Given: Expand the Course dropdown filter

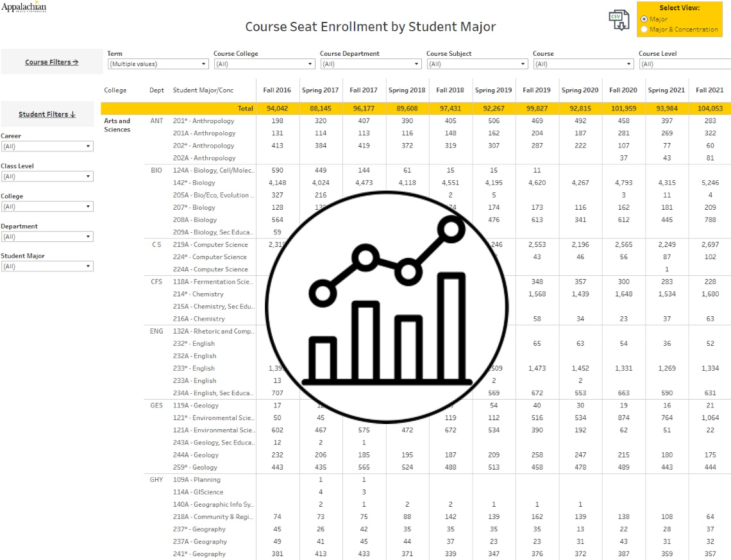Looking at the screenshot, I should click(x=584, y=64).
